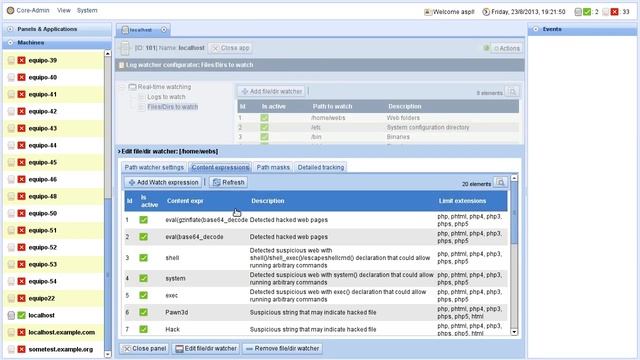This screenshot has width=640, height=360.
Task: Click red error icon for equipo-51
Action: point(22,231)
